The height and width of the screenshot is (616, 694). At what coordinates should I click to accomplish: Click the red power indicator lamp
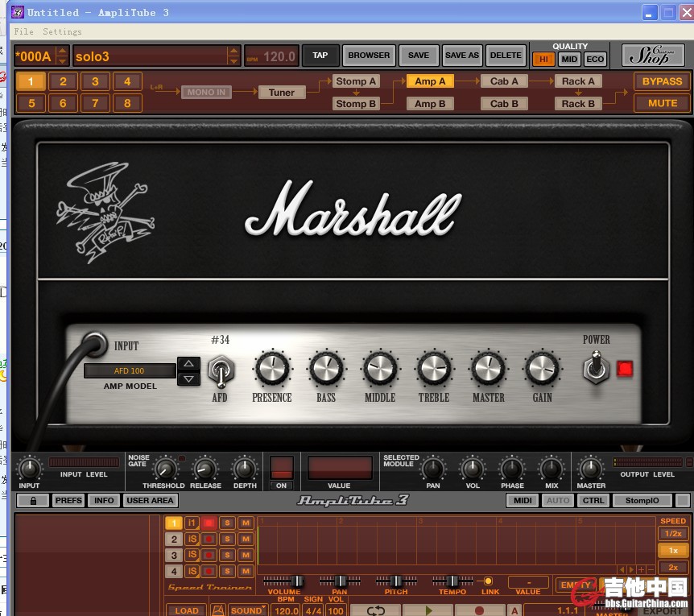[625, 368]
